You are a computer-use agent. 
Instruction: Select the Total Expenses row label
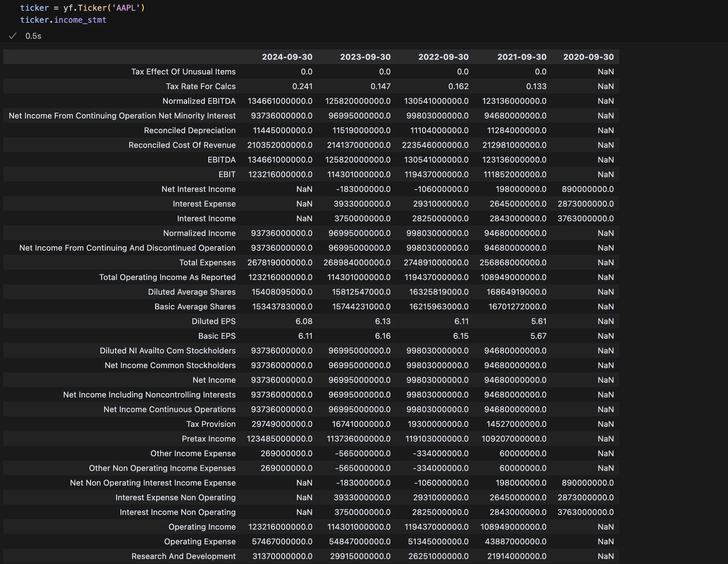(x=207, y=263)
